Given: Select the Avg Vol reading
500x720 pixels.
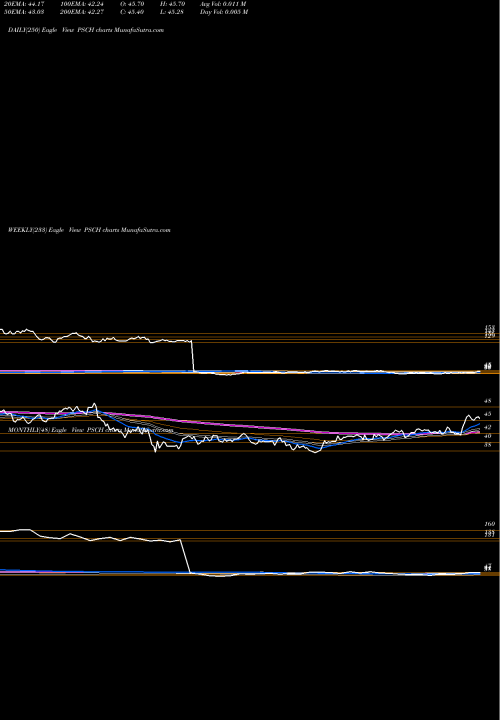Looking at the screenshot, I should click(x=223, y=4).
